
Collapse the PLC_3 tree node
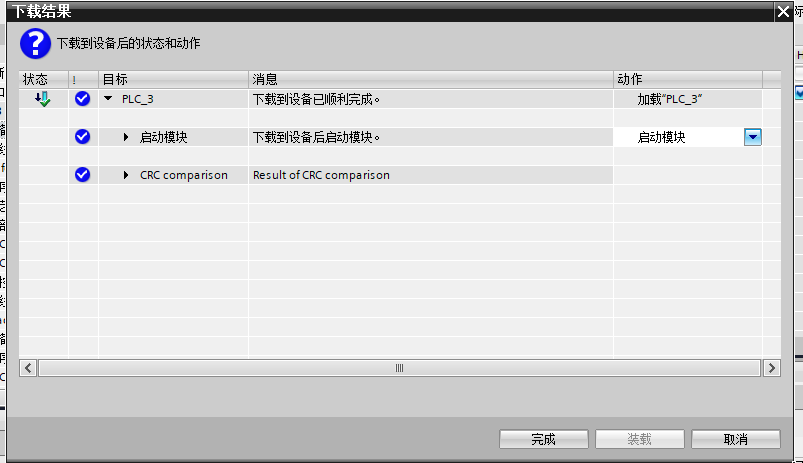pyautogui.click(x=108, y=99)
